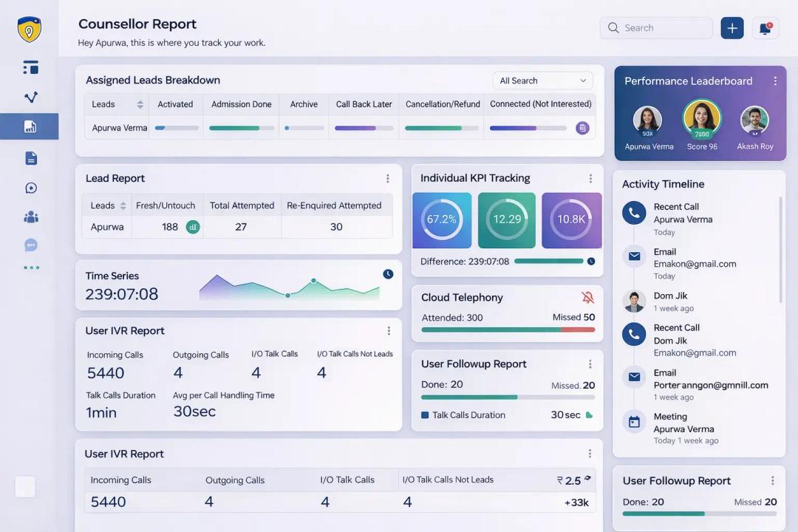
Task: Open the Dashboard icon in the sidebar
Action: coord(30,67)
